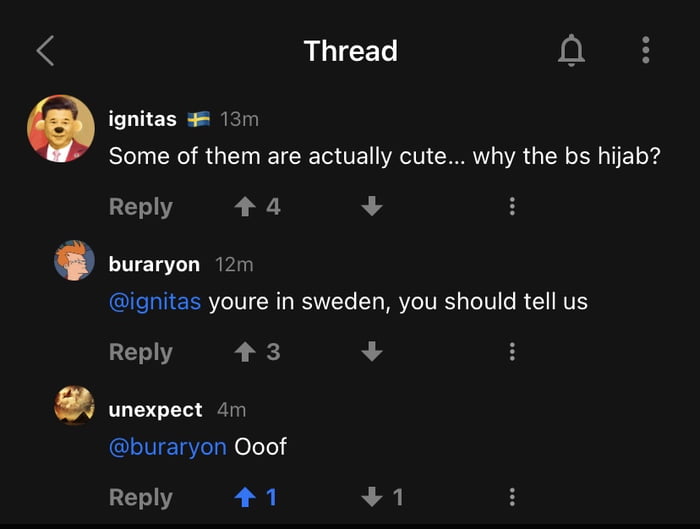This screenshot has height=529, width=700.
Task: Upvote buraryon's reply
Action: (244, 352)
